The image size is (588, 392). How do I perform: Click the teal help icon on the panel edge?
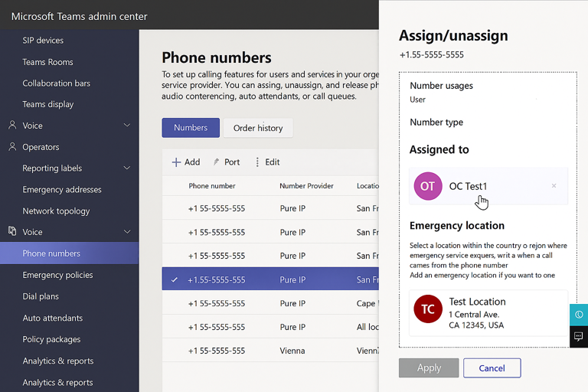[x=579, y=315]
